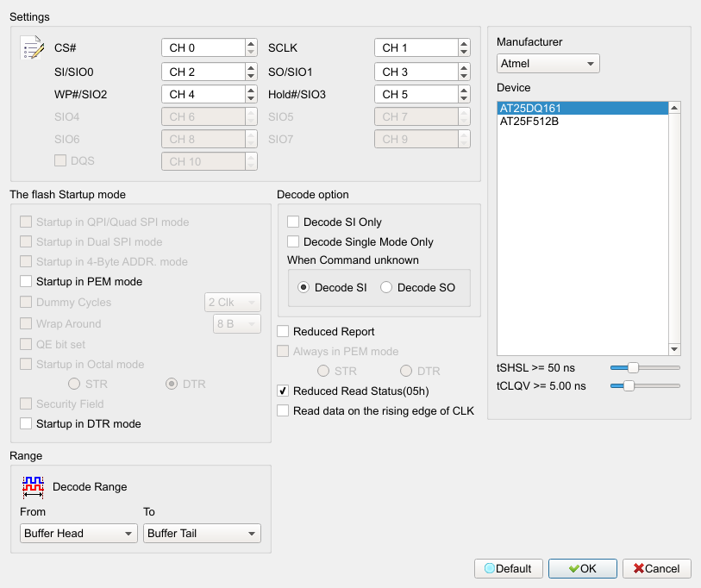
Task: Click the Hold#/SIO3 CH 5 input field
Action: point(416,94)
